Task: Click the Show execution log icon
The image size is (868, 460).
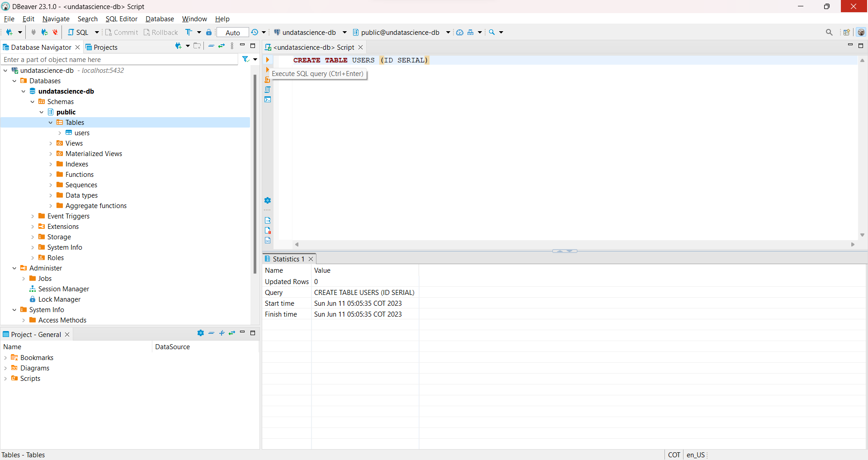Action: pyautogui.click(x=268, y=230)
